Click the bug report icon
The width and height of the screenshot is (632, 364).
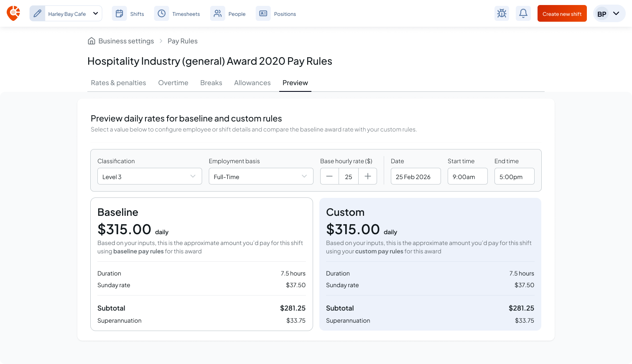[502, 13]
